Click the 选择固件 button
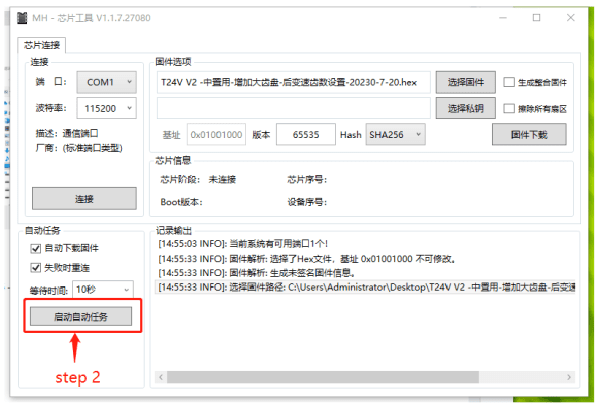Image resolution: width=600 pixels, height=414 pixels. click(x=466, y=82)
